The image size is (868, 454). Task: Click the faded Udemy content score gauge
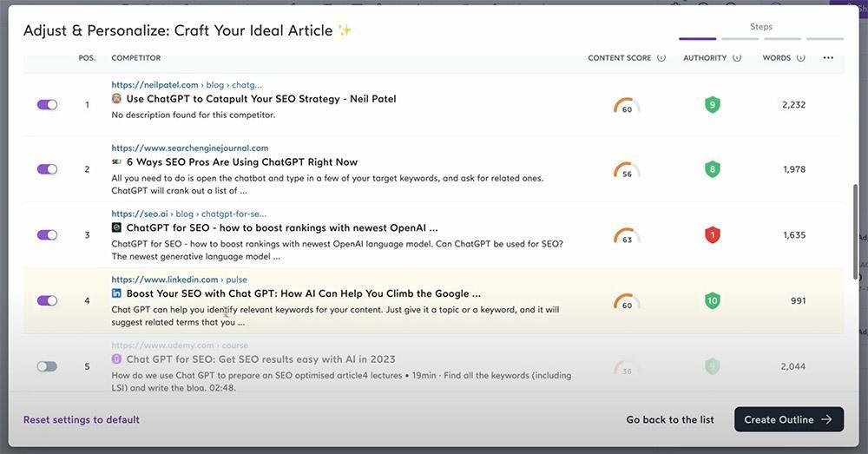tap(627, 368)
